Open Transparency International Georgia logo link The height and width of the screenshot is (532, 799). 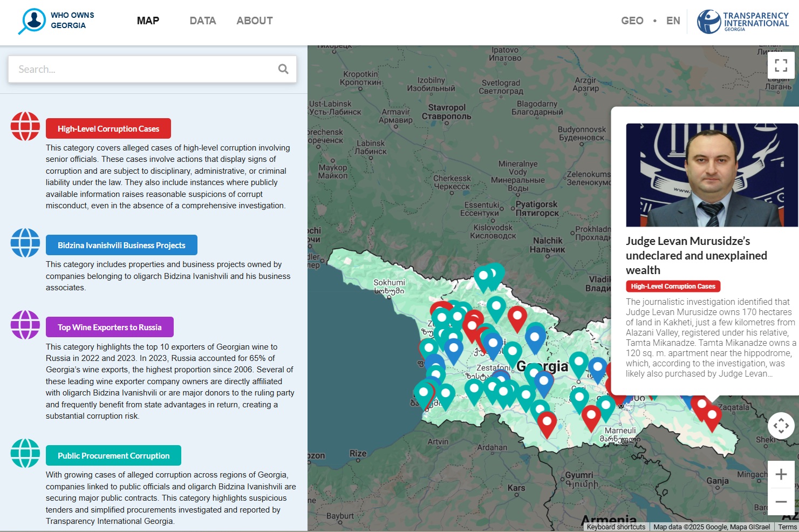(x=743, y=22)
